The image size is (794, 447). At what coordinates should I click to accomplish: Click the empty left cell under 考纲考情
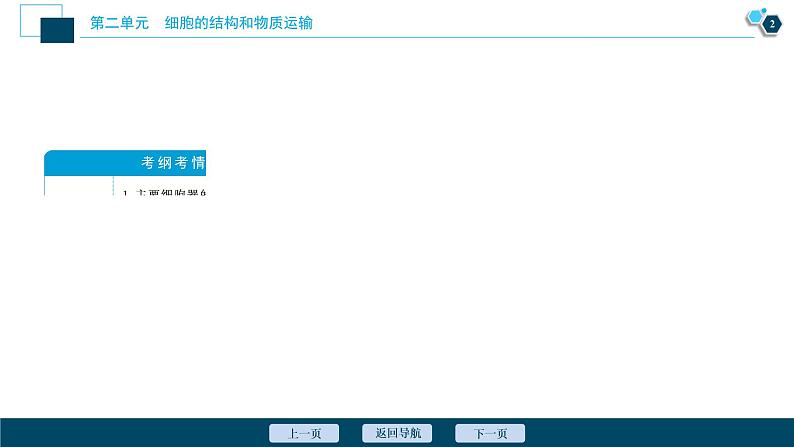click(78, 188)
